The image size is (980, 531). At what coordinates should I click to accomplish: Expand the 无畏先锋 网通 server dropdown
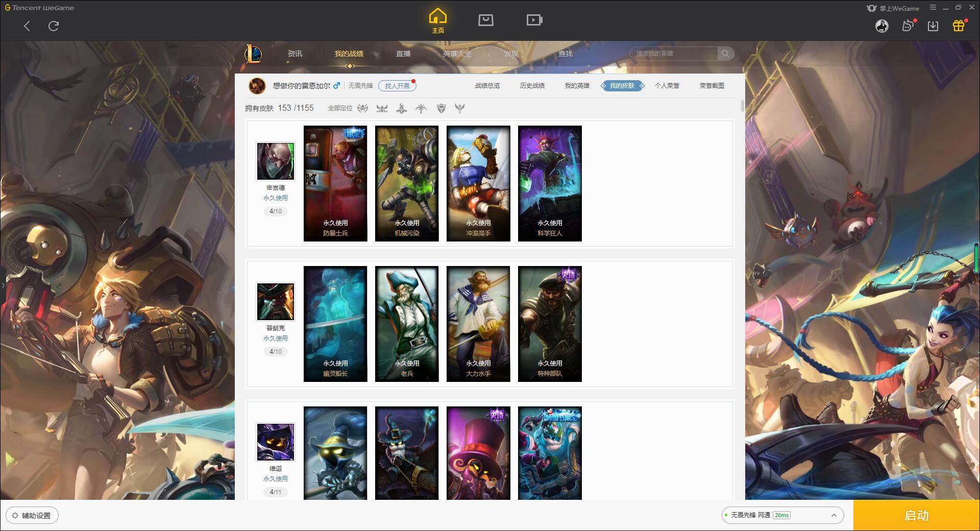(x=782, y=515)
